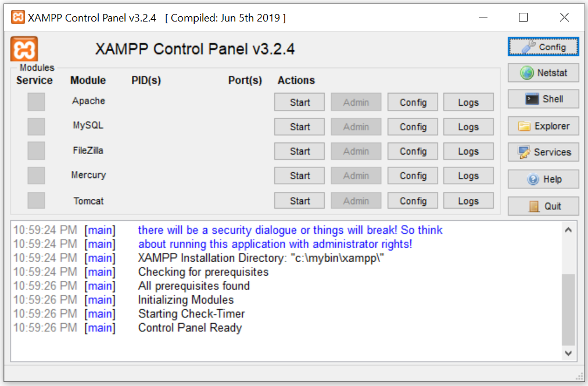Viewport: 588px width, 386px height.
Task: Start the Mercury module
Action: [299, 176]
